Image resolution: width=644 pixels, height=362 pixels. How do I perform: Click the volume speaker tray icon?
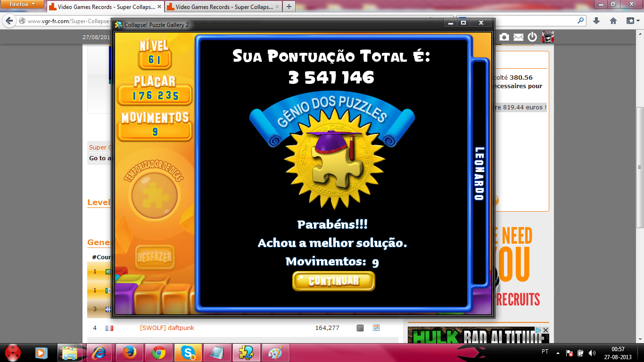592,353
